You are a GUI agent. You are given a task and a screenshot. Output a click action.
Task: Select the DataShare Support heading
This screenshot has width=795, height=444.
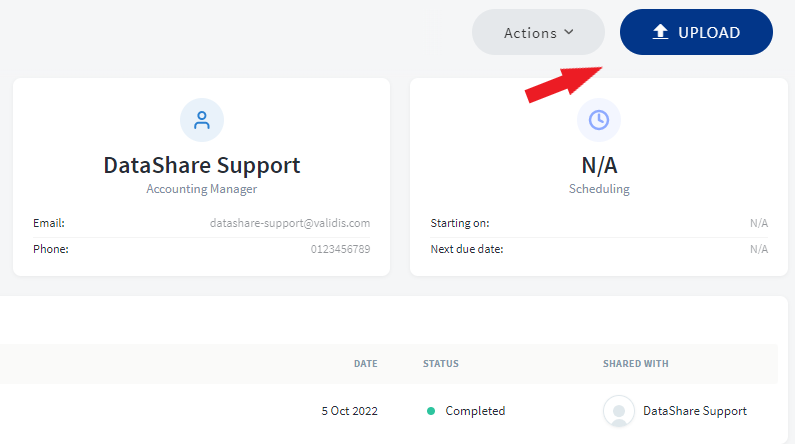tap(202, 165)
